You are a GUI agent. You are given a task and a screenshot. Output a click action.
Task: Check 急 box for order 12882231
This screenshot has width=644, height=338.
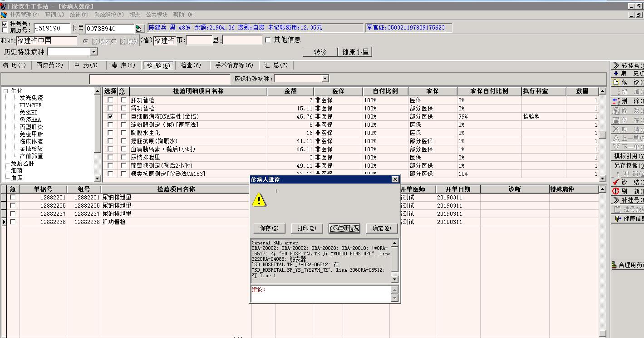pos(13,198)
